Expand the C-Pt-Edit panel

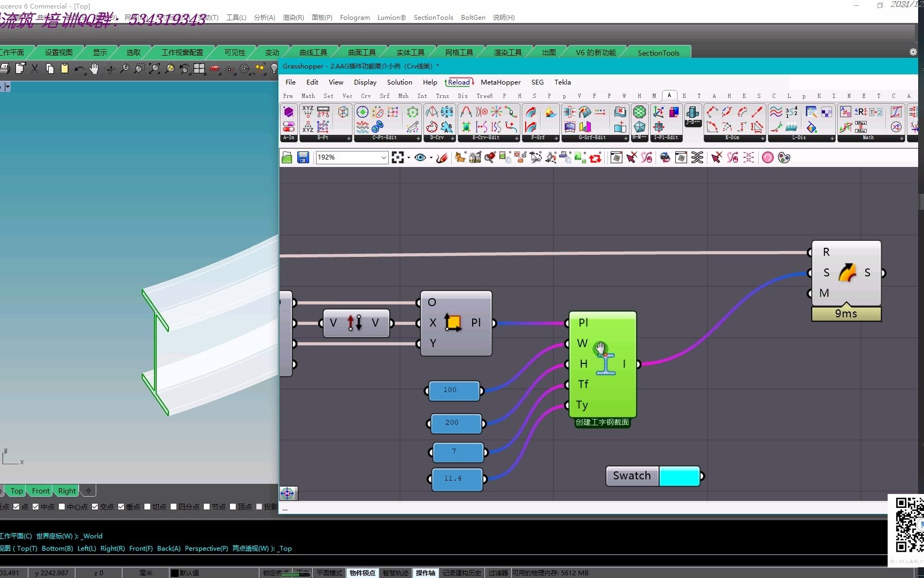pyautogui.click(x=418, y=138)
